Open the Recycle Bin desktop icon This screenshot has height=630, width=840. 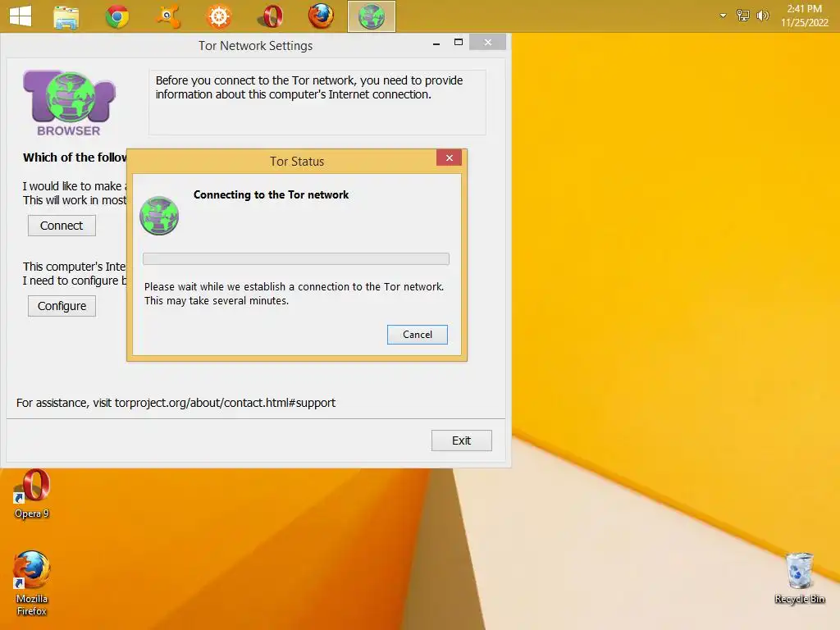pos(799,578)
